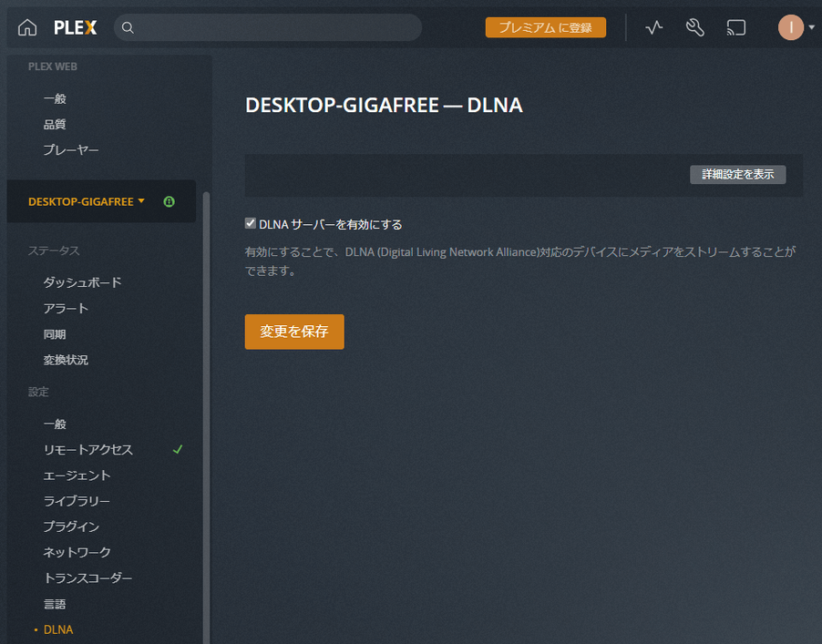This screenshot has width=822, height=644.
Task: Open the 変換状況 page
Action: coord(66,360)
